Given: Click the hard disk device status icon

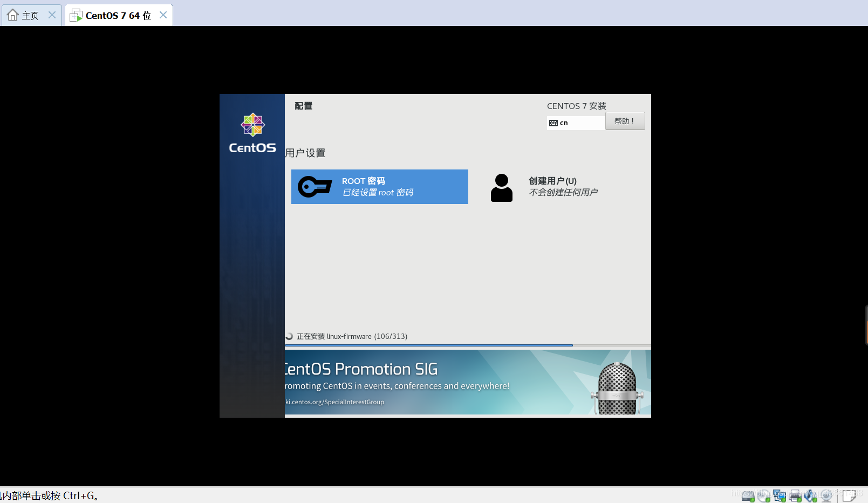Looking at the screenshot, I should pos(748,496).
